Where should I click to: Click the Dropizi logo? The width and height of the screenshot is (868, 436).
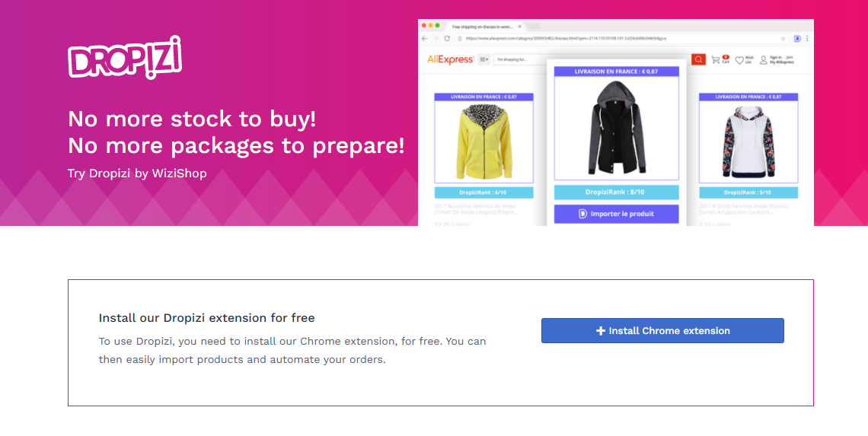125,58
